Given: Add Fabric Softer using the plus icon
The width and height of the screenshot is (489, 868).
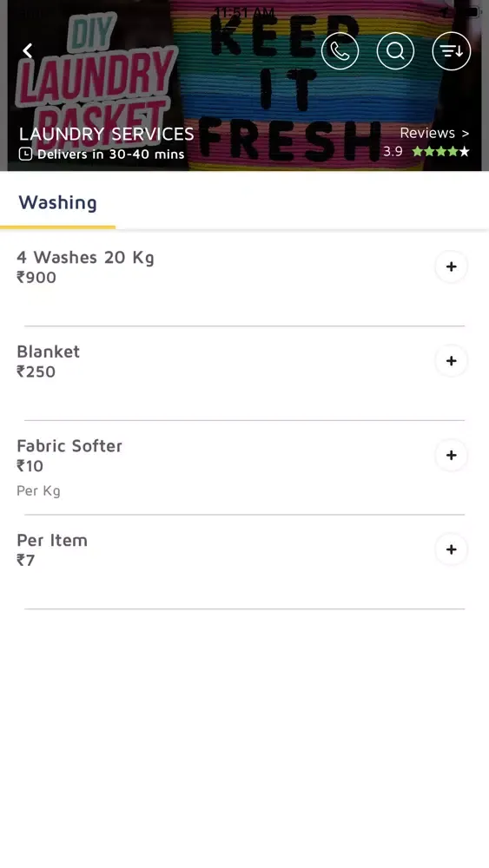Looking at the screenshot, I should pos(452,455).
